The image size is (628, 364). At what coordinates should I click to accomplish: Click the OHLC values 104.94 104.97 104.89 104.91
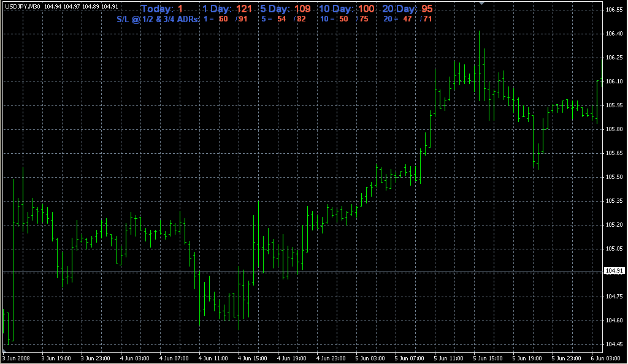(81, 6)
